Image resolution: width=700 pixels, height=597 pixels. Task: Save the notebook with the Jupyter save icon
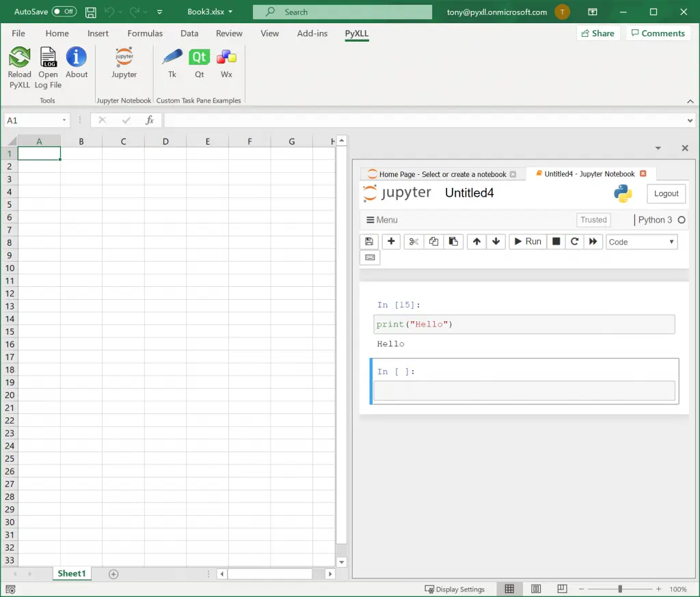[x=369, y=241]
